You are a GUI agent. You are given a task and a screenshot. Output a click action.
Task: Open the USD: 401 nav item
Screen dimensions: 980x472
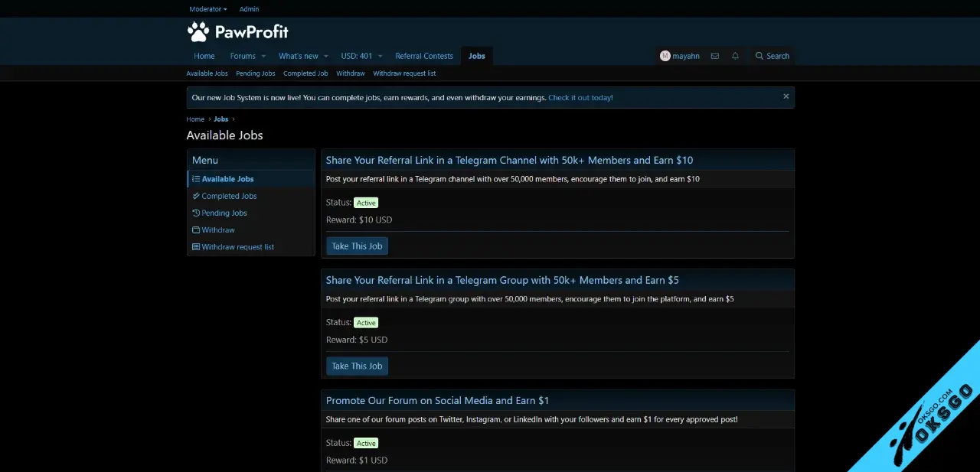pyautogui.click(x=357, y=56)
